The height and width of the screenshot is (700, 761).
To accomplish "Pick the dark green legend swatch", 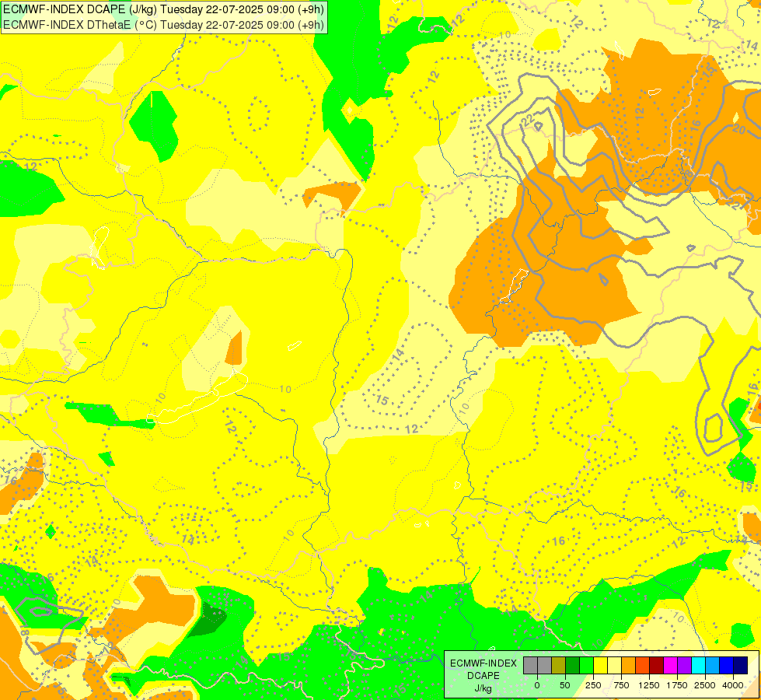I will 573,665.
